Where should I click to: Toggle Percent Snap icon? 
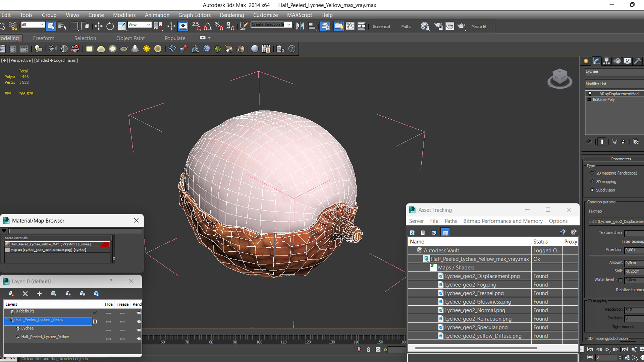coord(219,26)
